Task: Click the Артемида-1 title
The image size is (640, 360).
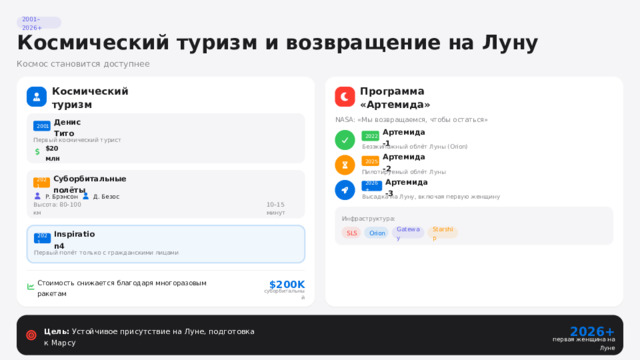Action: (404, 138)
